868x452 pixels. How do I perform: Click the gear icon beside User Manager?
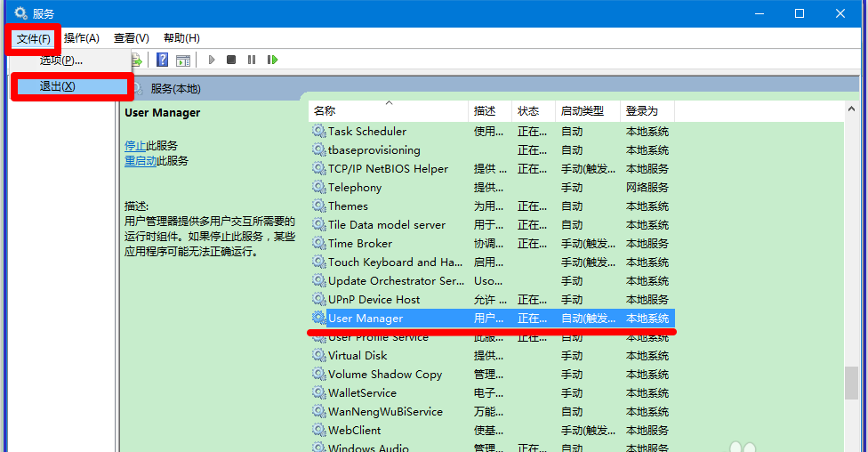point(319,318)
